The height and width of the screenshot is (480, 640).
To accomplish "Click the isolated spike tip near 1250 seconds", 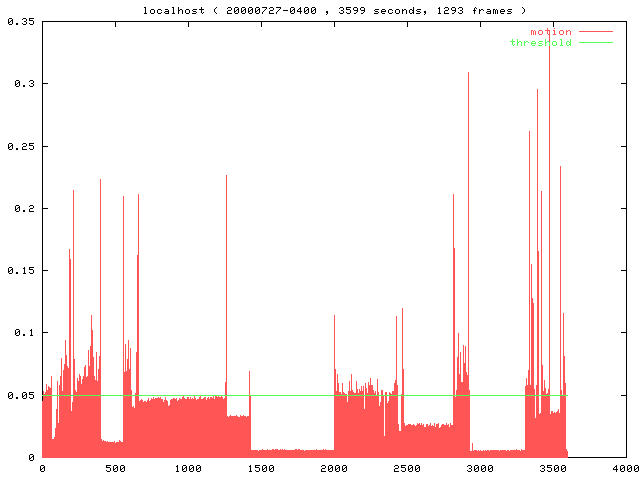I will (x=226, y=176).
